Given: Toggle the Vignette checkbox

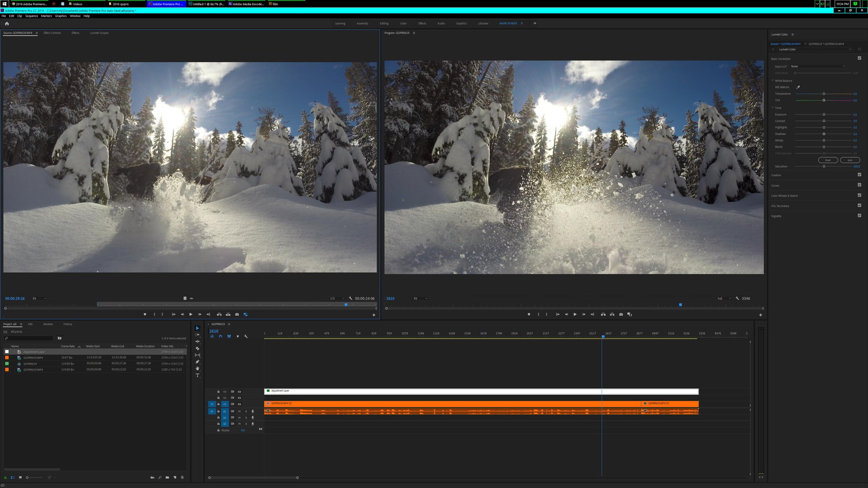Looking at the screenshot, I should pos(860,216).
